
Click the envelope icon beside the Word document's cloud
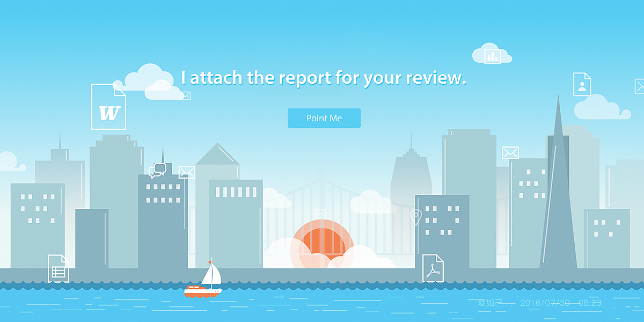[185, 96]
